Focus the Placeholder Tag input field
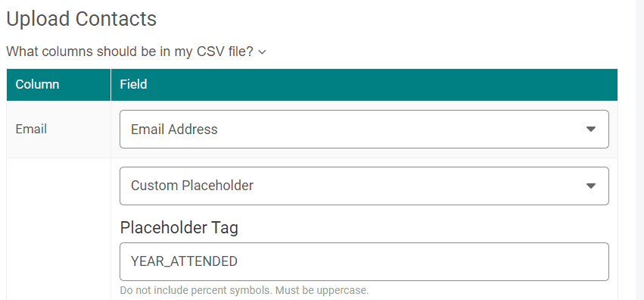 364,262
